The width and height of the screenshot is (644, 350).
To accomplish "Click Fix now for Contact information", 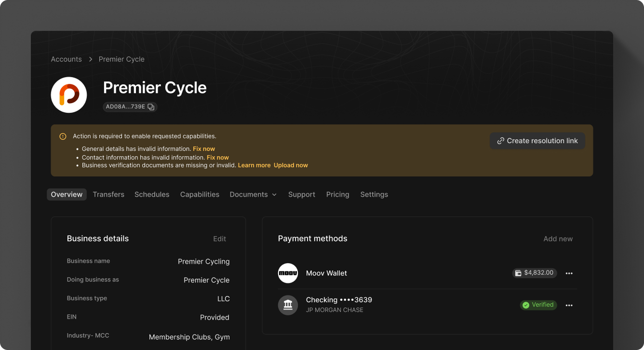I will [x=217, y=158].
